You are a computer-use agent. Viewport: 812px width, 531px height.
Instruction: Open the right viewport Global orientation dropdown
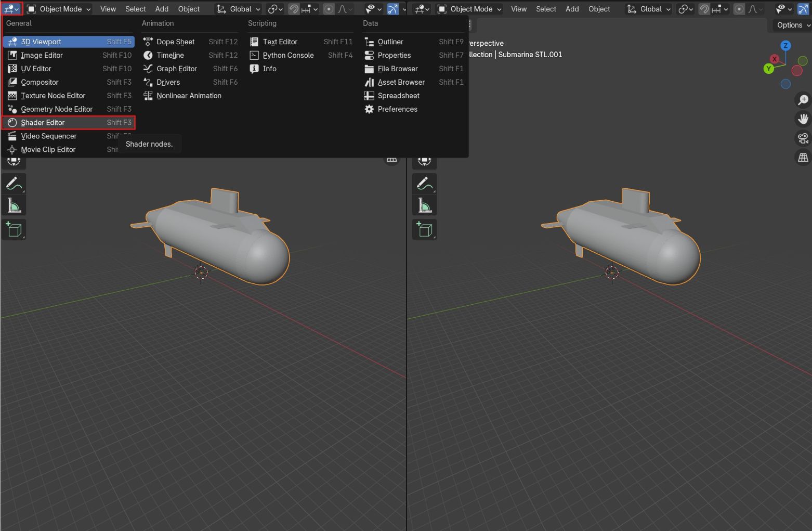click(x=649, y=9)
